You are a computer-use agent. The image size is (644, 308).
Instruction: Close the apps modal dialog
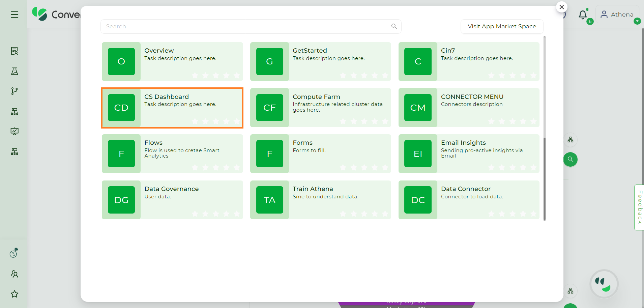pyautogui.click(x=562, y=7)
